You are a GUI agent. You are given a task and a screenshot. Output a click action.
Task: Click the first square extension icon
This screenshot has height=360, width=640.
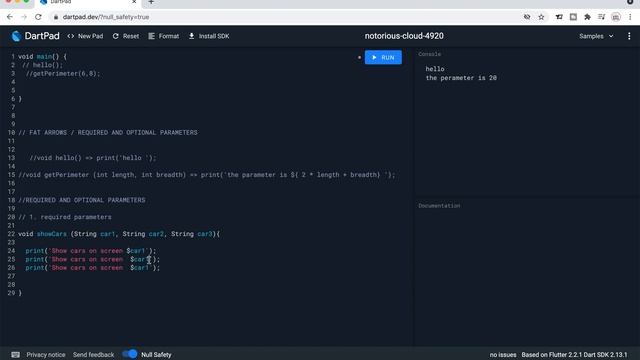click(559, 17)
